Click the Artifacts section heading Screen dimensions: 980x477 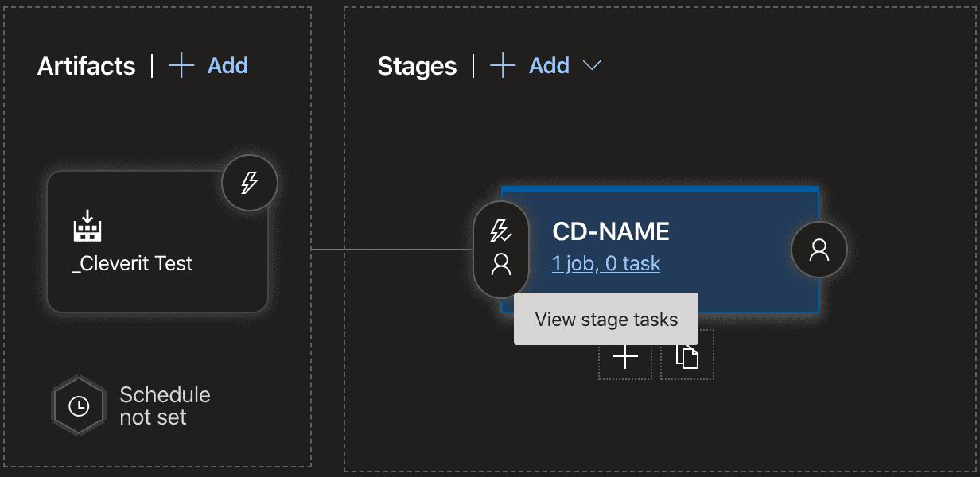(x=87, y=66)
